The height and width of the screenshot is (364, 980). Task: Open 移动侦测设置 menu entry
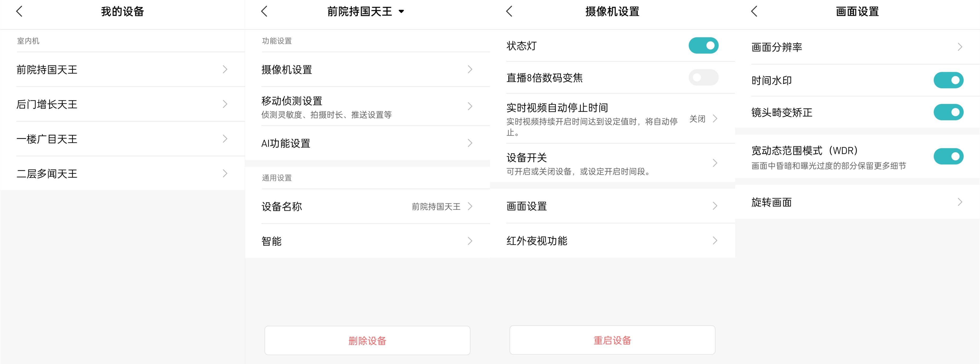click(x=367, y=106)
